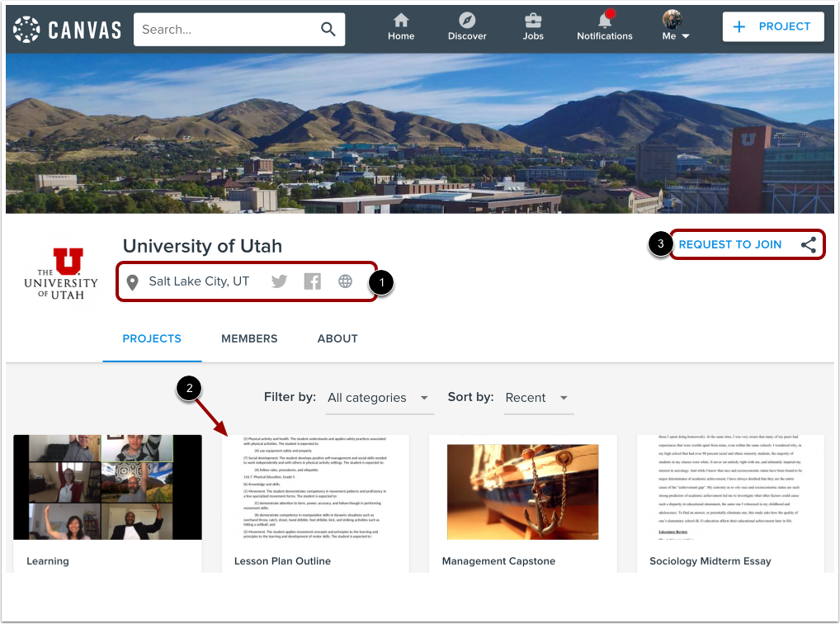Click the location pin icon
Image resolution: width=840 pixels, height=624 pixels.
[x=133, y=281]
